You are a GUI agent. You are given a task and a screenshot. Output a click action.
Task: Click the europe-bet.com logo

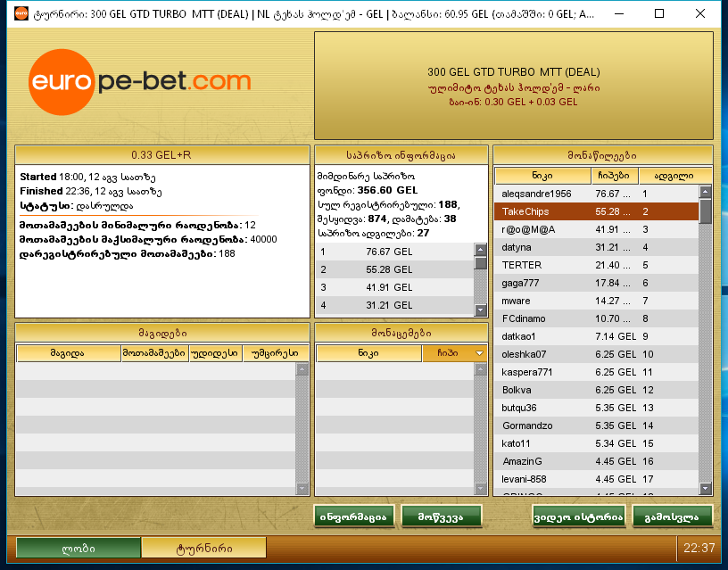[x=140, y=82]
